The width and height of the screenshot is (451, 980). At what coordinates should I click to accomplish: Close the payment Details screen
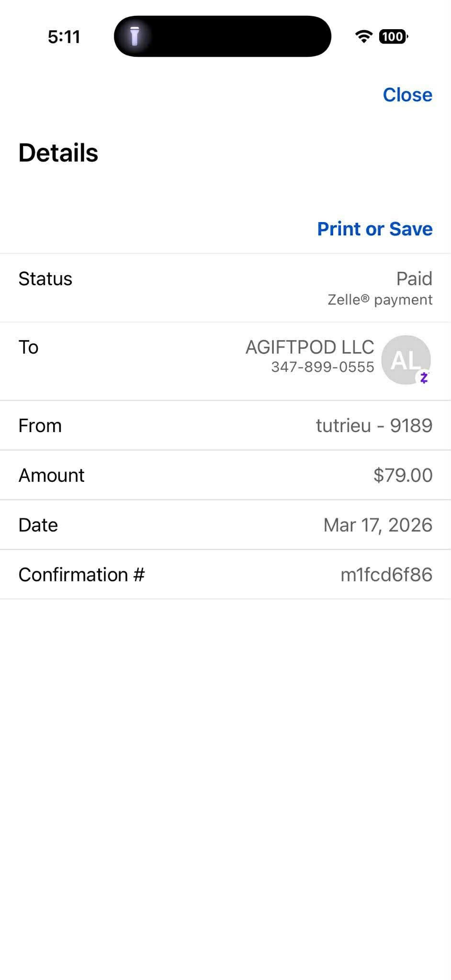pos(407,95)
